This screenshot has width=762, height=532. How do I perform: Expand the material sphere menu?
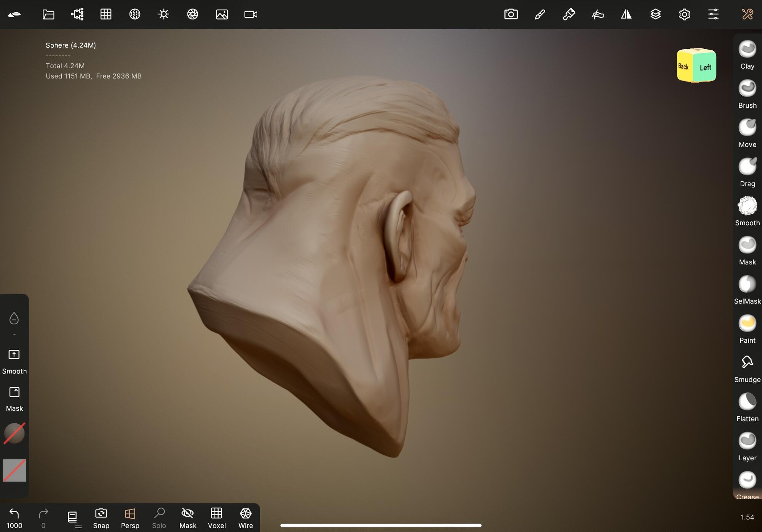click(14, 433)
